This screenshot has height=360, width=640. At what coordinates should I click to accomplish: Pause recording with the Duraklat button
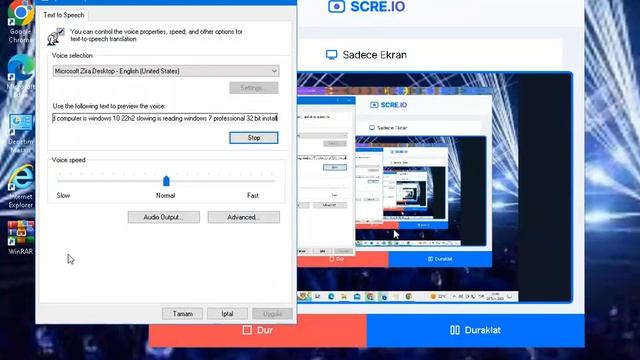point(476,331)
